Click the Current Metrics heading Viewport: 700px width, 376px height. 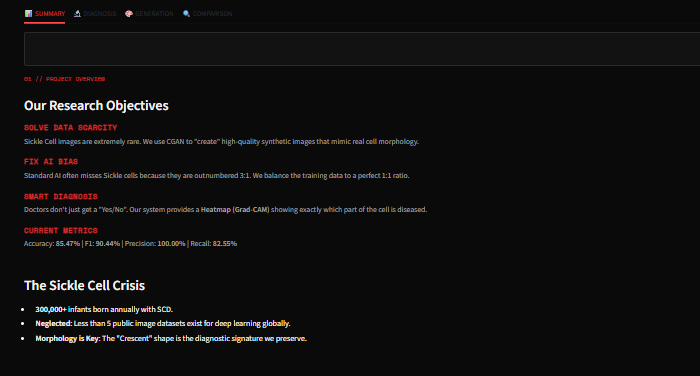[61, 230]
